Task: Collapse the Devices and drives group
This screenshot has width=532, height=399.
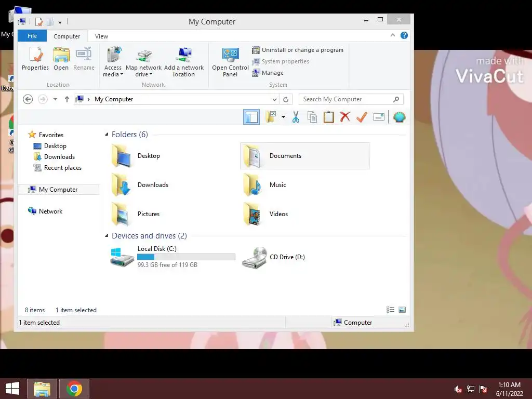Action: tap(107, 235)
